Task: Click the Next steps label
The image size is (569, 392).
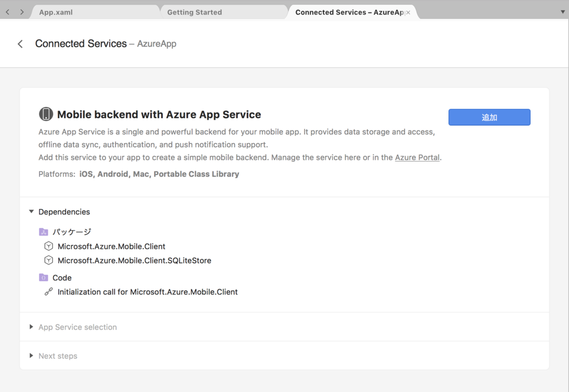Action: click(58, 356)
